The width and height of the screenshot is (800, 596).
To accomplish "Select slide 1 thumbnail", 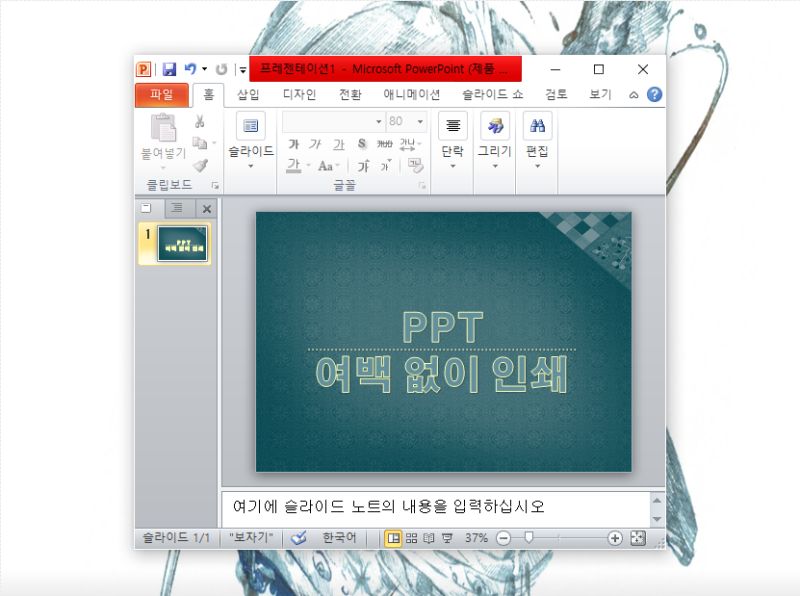I will [182, 244].
